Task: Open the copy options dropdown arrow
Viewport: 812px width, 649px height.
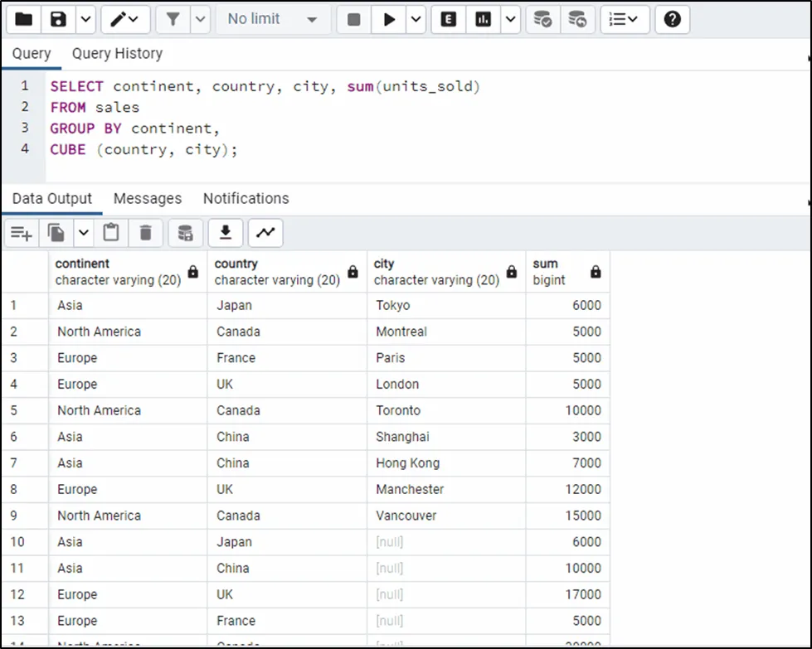Action: tap(84, 234)
